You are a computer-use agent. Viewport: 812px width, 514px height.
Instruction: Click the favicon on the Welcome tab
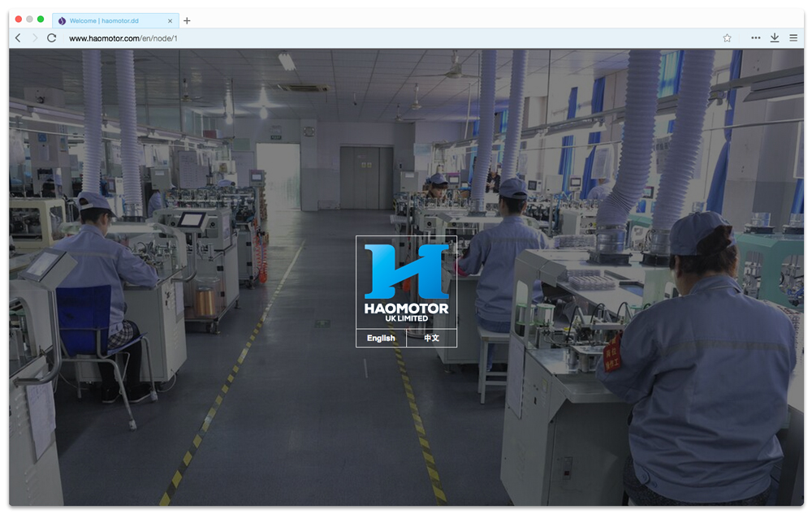pos(63,20)
